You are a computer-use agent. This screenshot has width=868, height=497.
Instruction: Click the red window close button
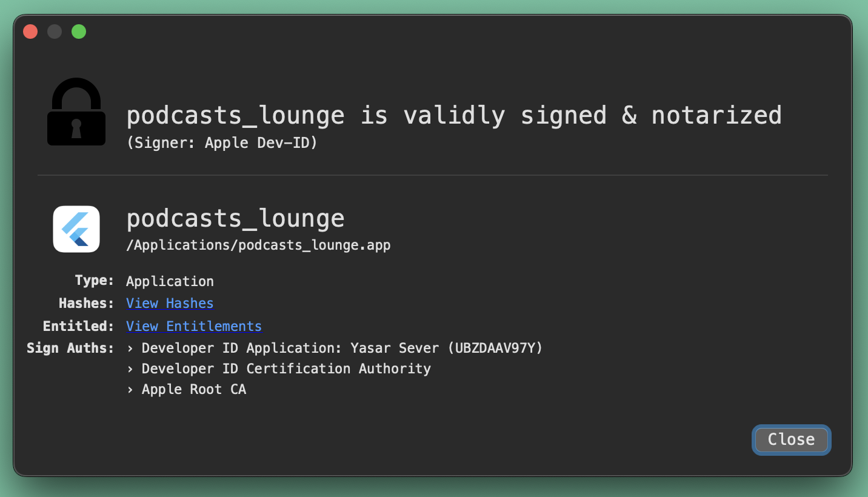tap(30, 32)
